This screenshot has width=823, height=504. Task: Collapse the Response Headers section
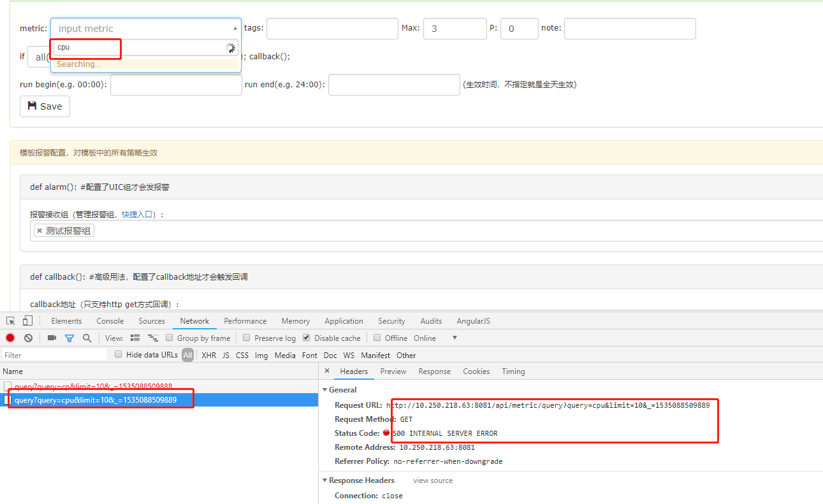click(x=326, y=480)
